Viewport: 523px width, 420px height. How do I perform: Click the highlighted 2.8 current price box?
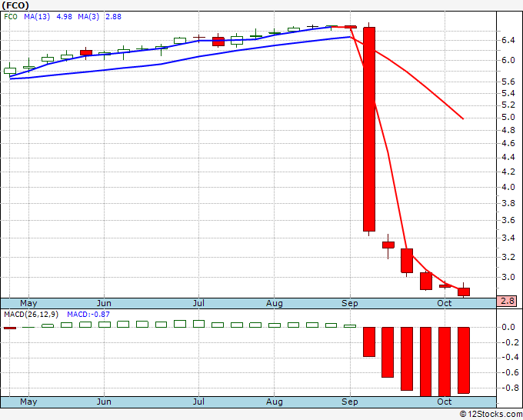click(x=507, y=301)
